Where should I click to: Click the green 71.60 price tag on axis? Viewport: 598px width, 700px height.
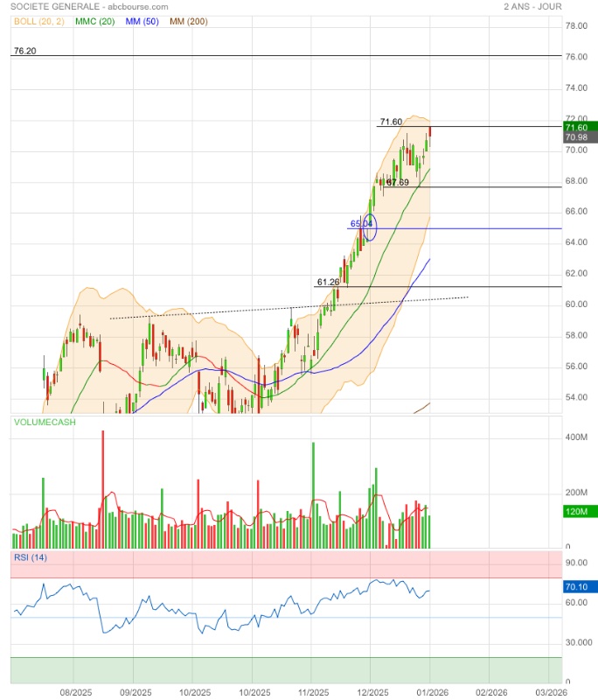click(x=580, y=127)
